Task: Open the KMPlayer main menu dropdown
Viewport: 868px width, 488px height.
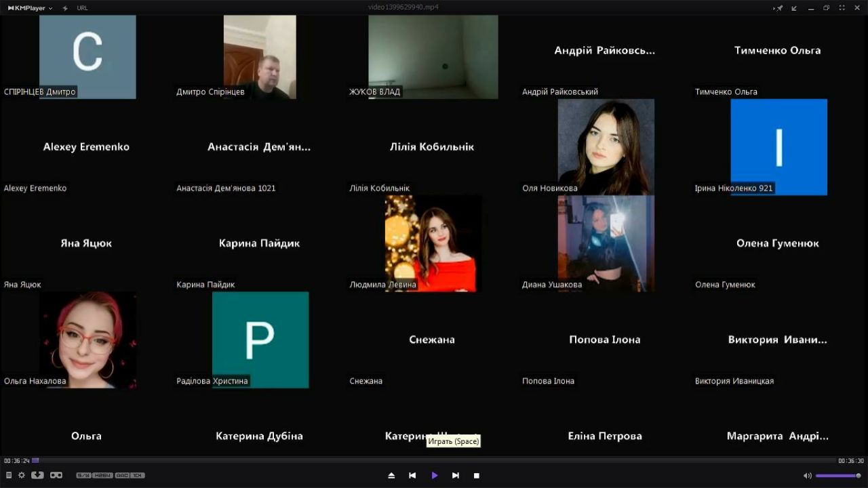Action: coord(31,8)
